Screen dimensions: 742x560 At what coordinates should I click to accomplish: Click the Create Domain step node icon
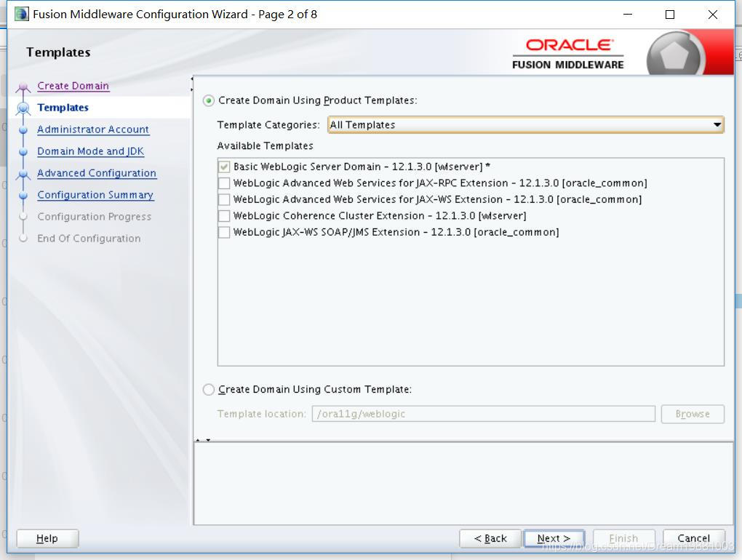click(23, 87)
